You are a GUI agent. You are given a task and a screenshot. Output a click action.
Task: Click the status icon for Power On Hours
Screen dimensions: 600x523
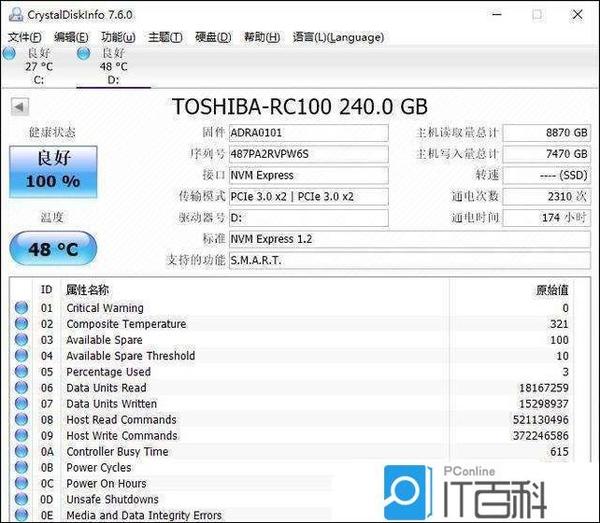point(21,483)
